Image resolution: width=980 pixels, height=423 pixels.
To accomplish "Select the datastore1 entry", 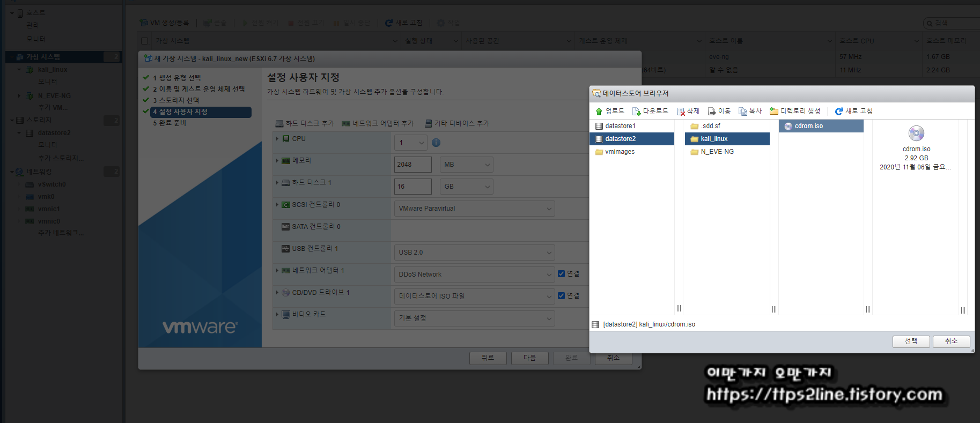I will 632,126.
